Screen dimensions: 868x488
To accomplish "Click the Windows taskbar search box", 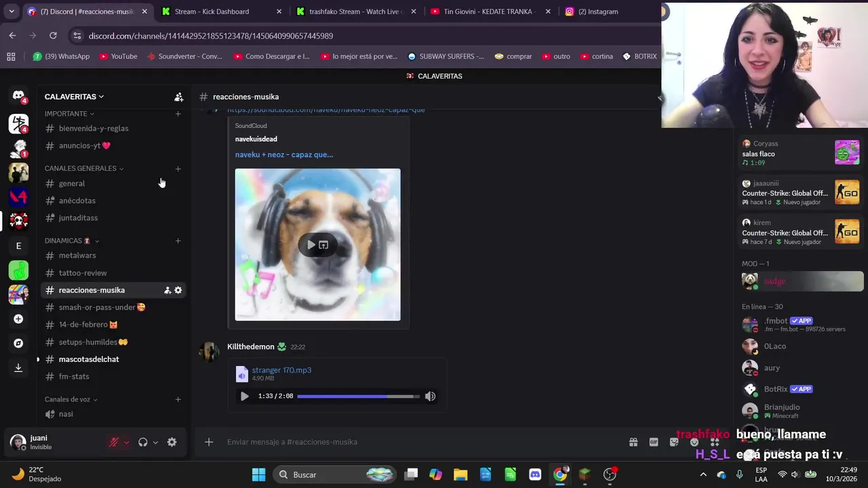I will pyautogui.click(x=336, y=474).
